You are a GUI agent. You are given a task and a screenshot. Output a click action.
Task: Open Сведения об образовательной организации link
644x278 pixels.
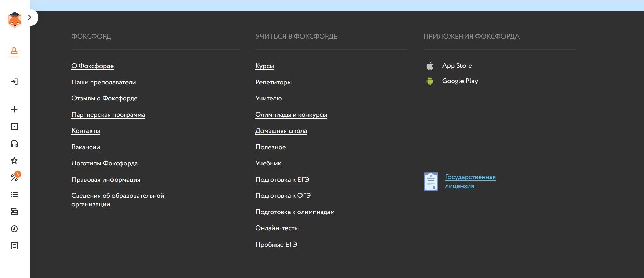click(x=118, y=200)
